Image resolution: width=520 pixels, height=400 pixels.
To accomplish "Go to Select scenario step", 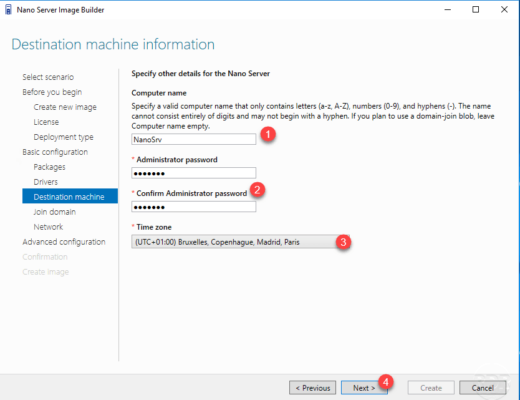I will [x=48, y=77].
